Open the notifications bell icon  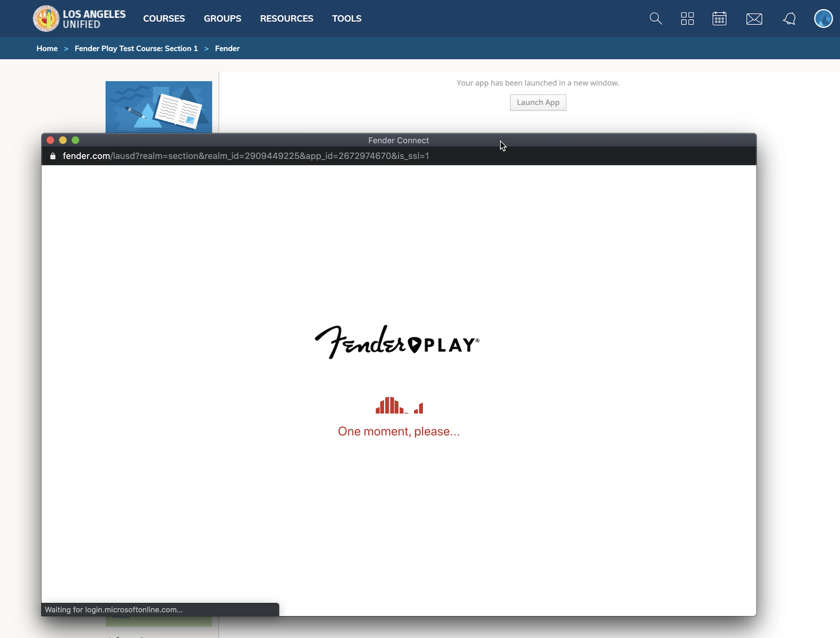tap(789, 19)
